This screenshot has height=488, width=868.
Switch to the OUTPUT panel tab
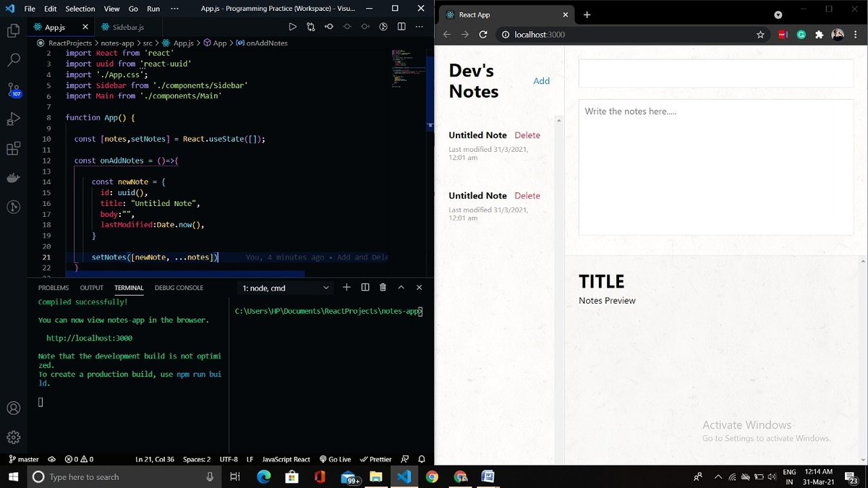point(92,288)
